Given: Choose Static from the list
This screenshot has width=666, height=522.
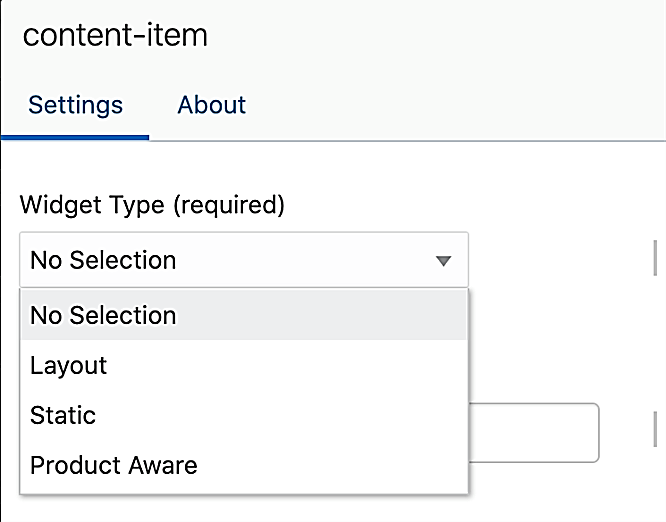Looking at the screenshot, I should point(63,415).
